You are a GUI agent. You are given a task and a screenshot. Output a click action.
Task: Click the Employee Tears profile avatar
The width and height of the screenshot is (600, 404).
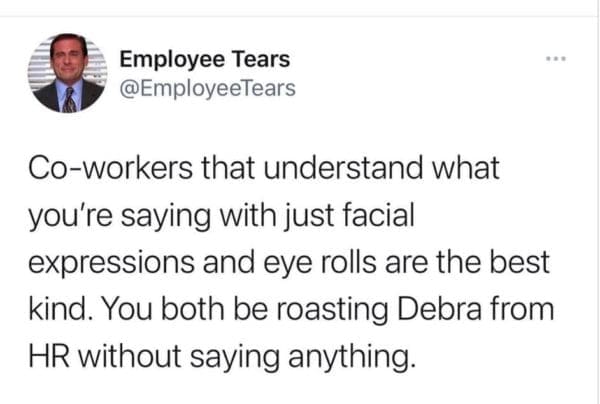coord(67,73)
